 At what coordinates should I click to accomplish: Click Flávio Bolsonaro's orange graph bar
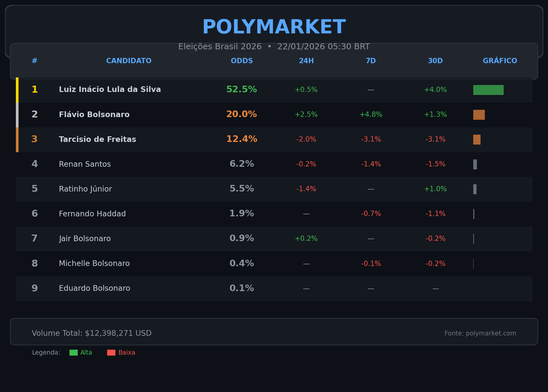pos(479,115)
